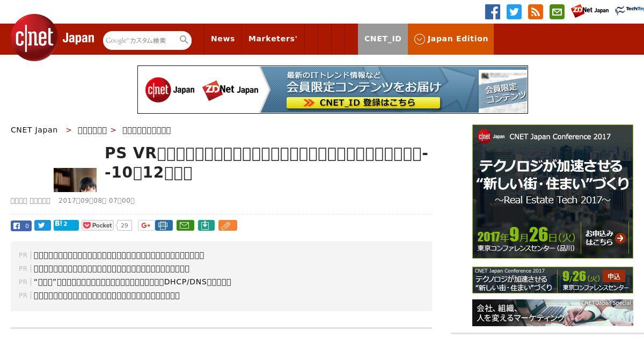The width and height of the screenshot is (644, 338).
Task: Open the PR link mentioning DHCP/DNS
Action: tap(133, 282)
